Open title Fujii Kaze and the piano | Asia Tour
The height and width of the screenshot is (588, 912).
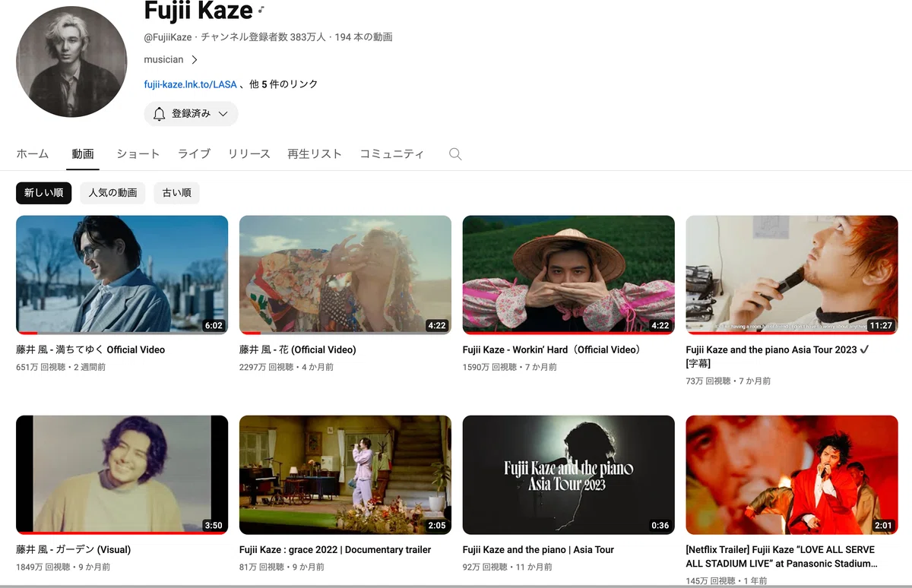coord(538,550)
